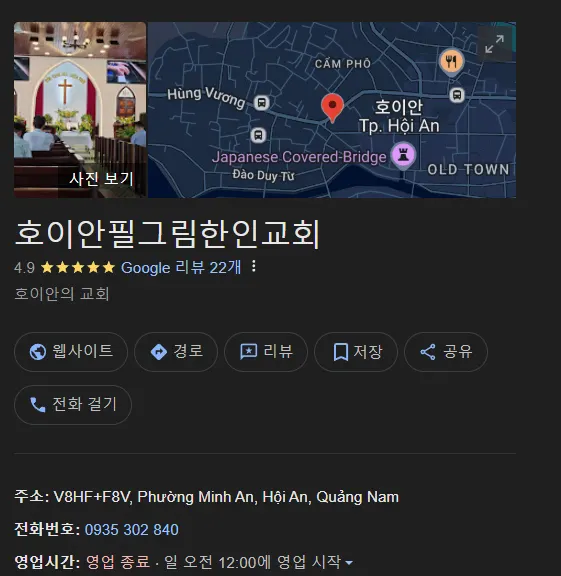The height and width of the screenshot is (576, 561).
Task: Select the restaurant marker on the map
Action: [x=452, y=61]
